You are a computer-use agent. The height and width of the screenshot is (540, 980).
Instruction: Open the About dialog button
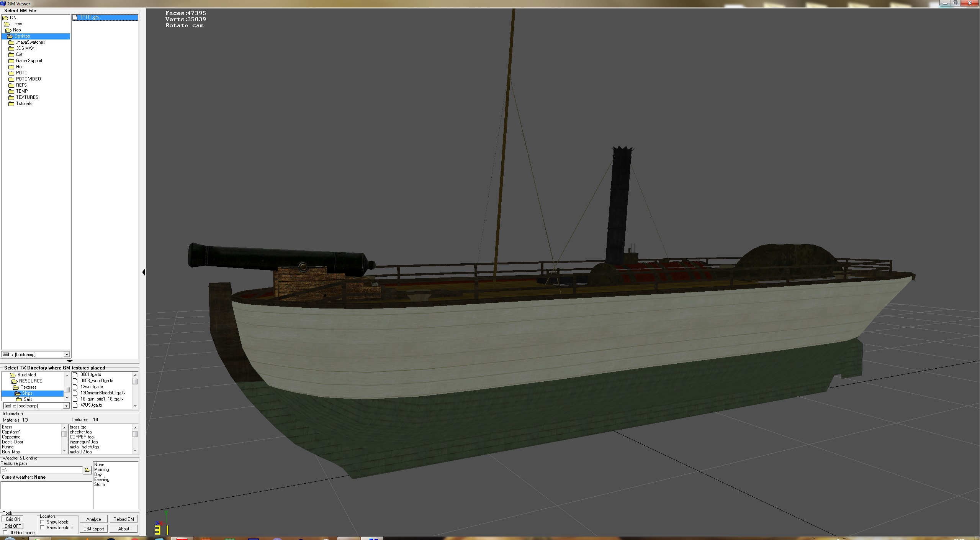[x=124, y=529]
